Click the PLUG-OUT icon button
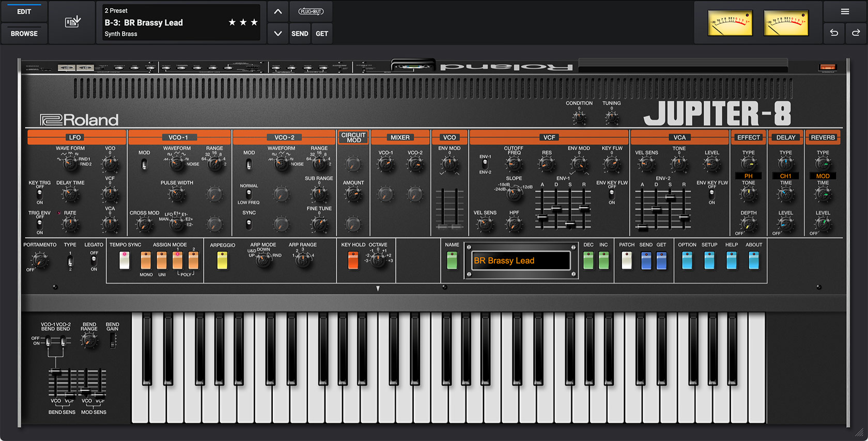This screenshot has height=441, width=868. tap(311, 11)
